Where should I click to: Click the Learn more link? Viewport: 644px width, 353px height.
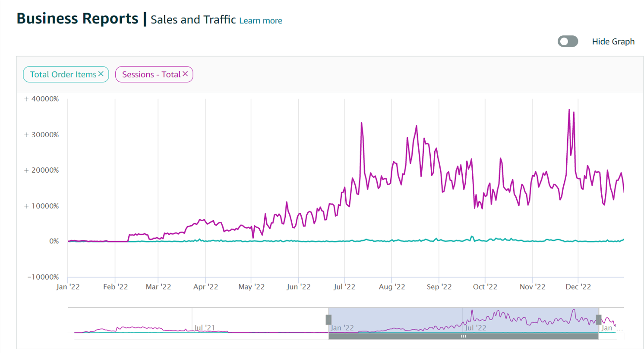261,21
